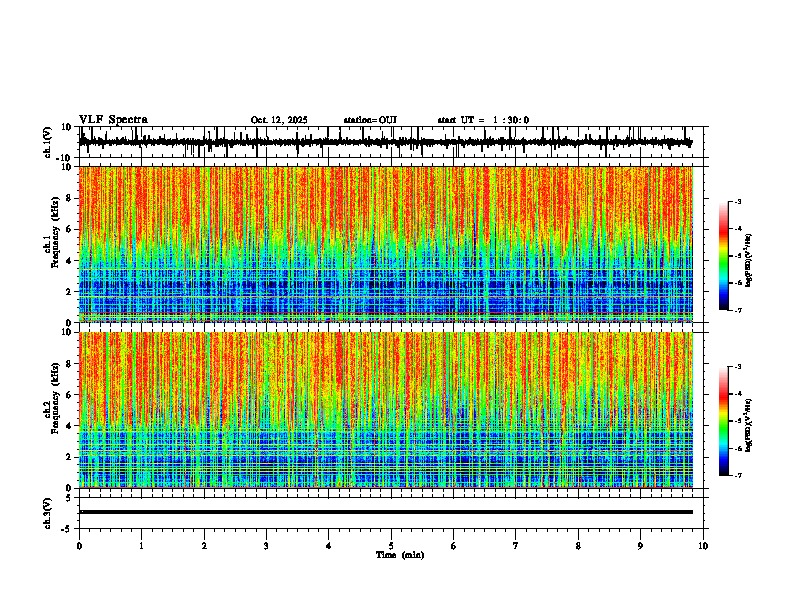
Task: Click the "-5" label on lower colorbar
Action: click(x=738, y=421)
